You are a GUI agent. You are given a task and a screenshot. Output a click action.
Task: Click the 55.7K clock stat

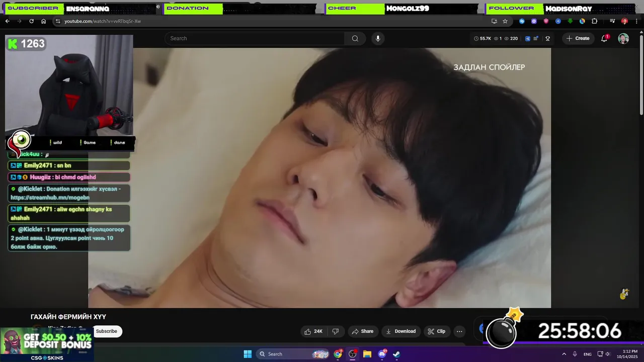point(482,38)
